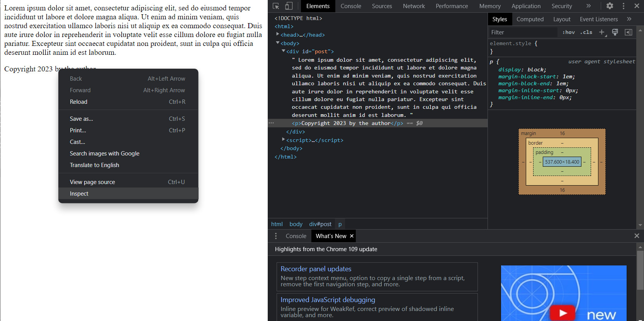This screenshot has width=644, height=321.
Task: Click div#post in the breadcrumb bar
Action: (x=320, y=224)
